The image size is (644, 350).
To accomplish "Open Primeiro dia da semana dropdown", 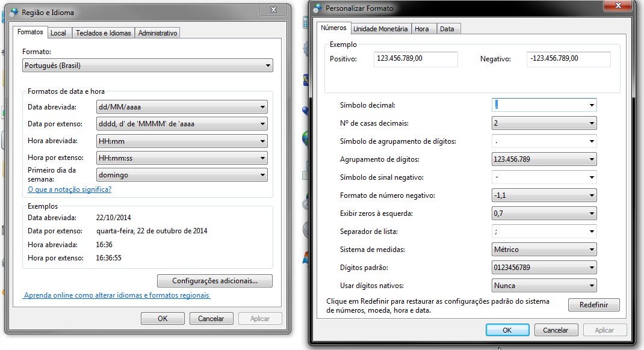I will [182, 175].
